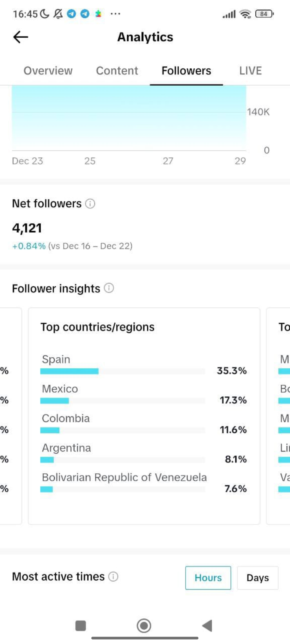Tap the back arrow icon
This screenshot has width=290, height=644.
pyautogui.click(x=21, y=37)
